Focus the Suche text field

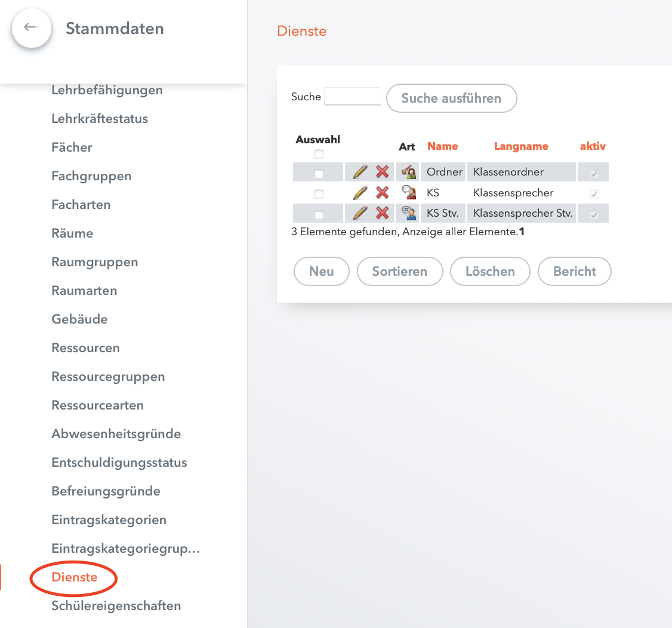coord(353,97)
